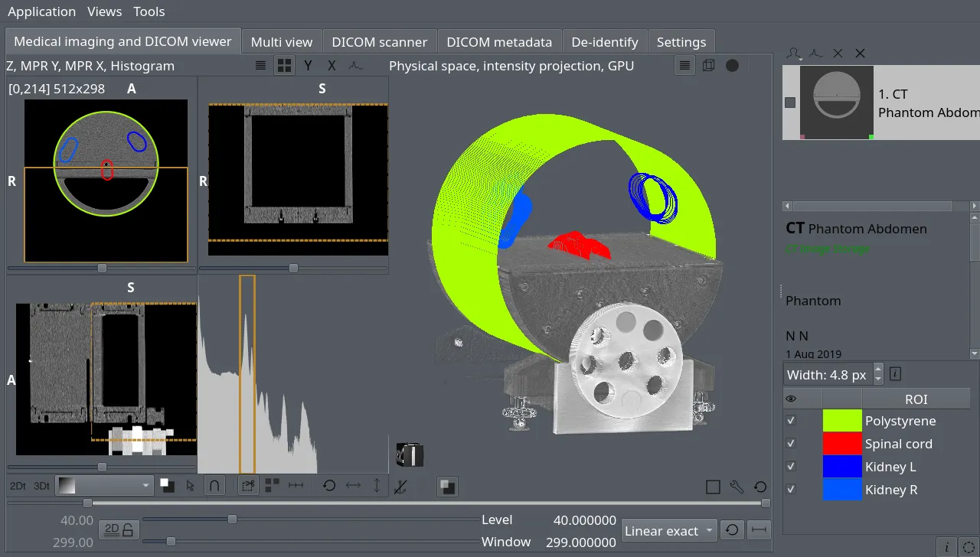This screenshot has height=557, width=980.
Task: Select the scissors cut-region tool
Action: point(248,485)
